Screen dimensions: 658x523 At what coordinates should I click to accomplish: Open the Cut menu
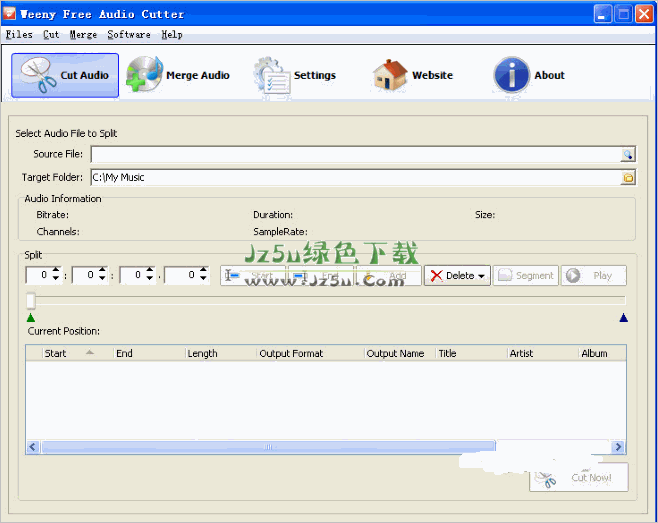(51, 34)
